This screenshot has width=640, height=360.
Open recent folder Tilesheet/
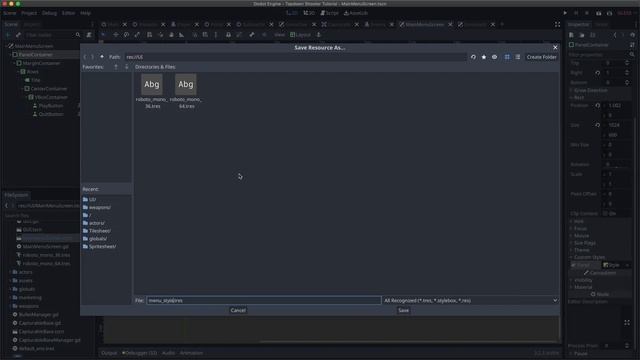click(97, 231)
